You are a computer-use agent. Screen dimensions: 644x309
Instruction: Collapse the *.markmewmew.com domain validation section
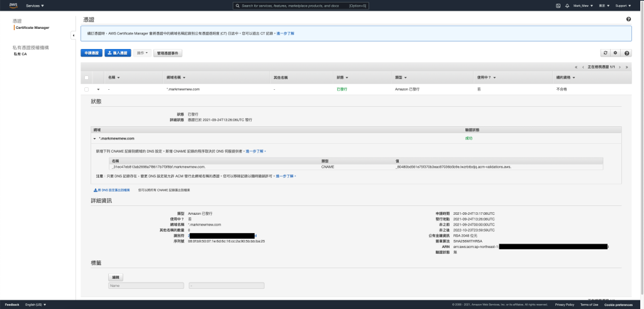[94, 138]
